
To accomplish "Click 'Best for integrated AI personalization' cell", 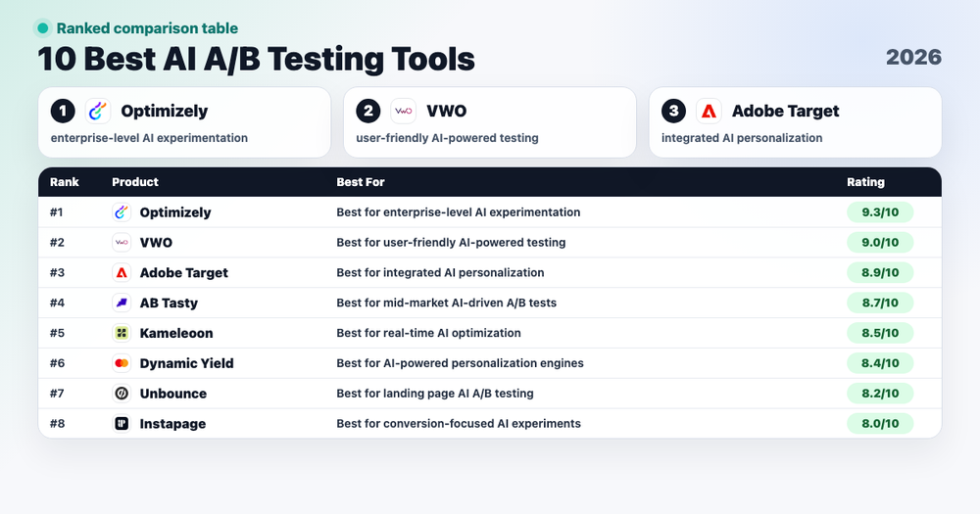I will [x=440, y=272].
